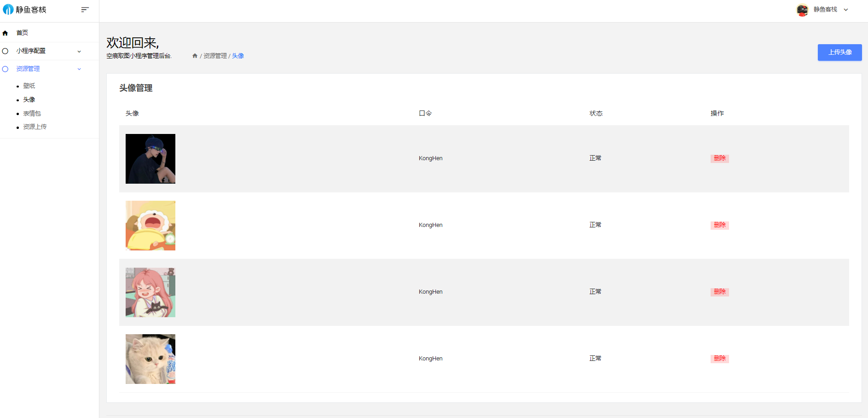
Task: Collapse the 资源管理 menu chevron
Action: (79, 69)
